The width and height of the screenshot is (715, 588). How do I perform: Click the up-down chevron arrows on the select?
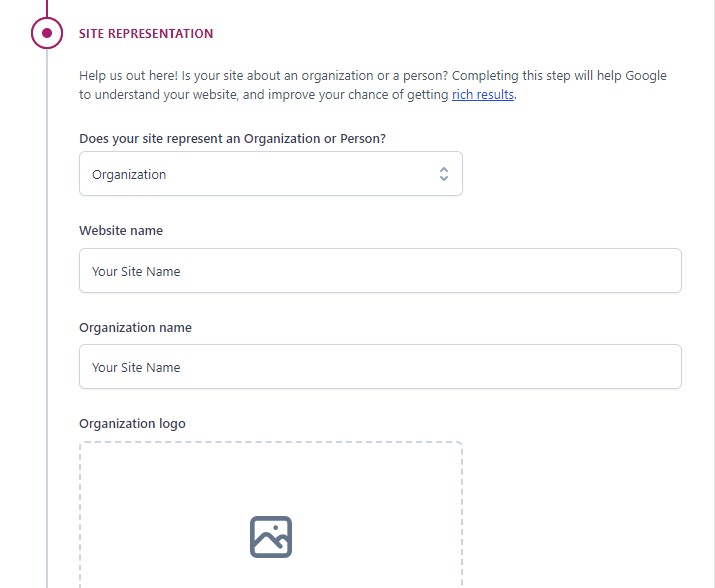coord(444,174)
